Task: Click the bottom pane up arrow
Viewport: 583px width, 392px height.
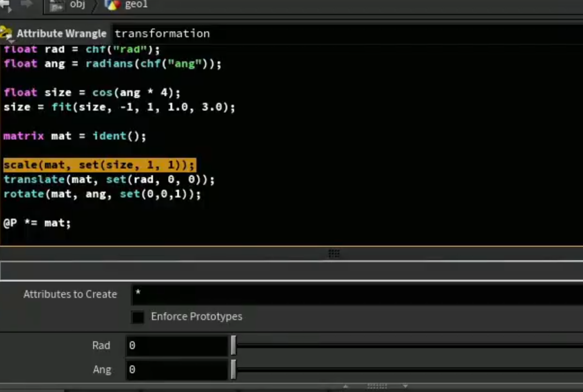Action: [x=346, y=386]
